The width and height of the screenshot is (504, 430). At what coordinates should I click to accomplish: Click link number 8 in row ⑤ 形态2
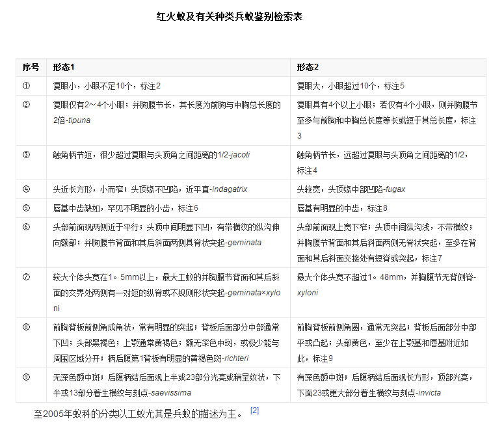pyautogui.click(x=385, y=208)
